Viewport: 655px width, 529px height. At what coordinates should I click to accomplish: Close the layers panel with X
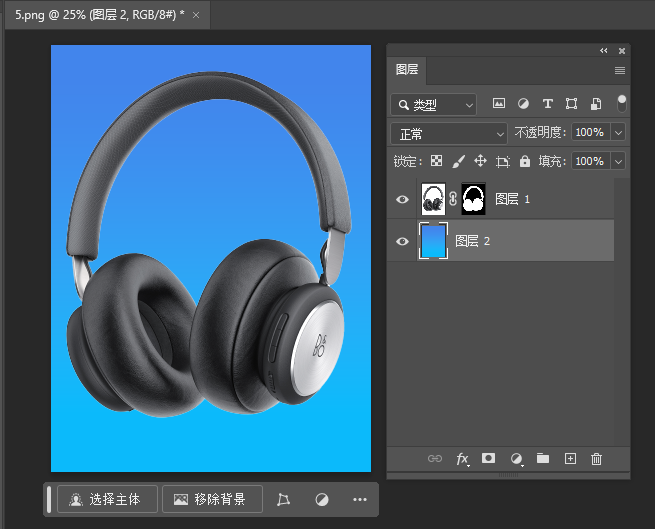[x=622, y=51]
